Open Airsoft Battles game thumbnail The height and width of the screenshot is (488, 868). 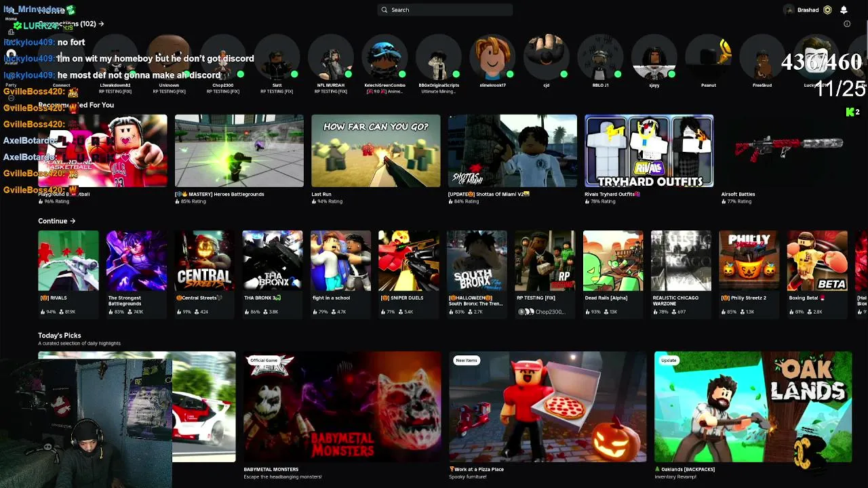[x=786, y=150]
